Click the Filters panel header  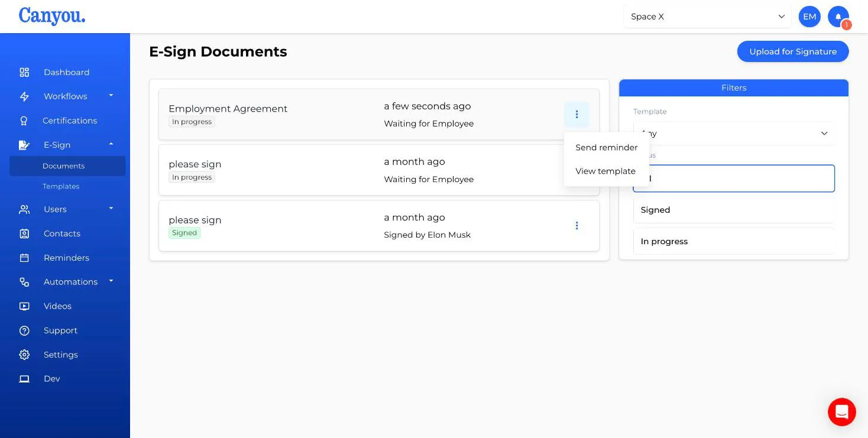tap(734, 87)
